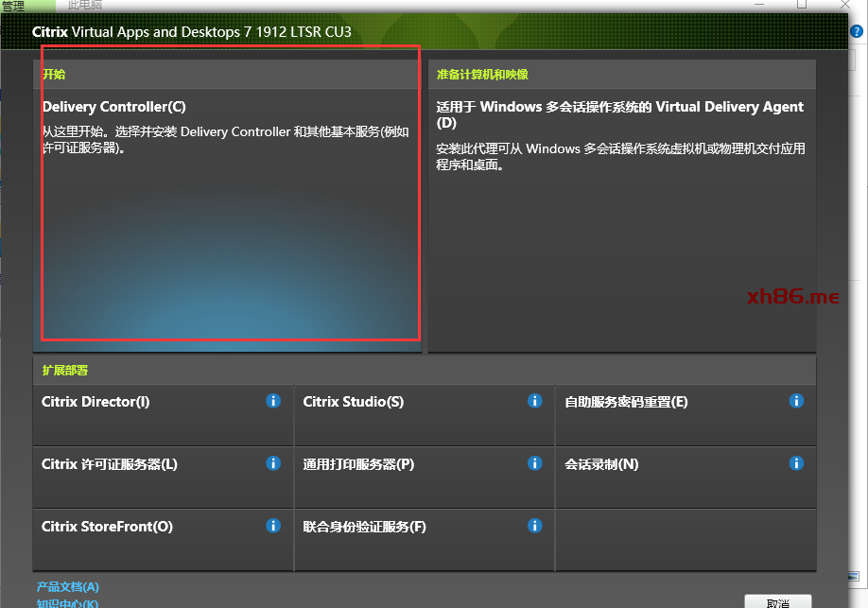Show info for 联合身份验证服务
Viewport: 868px width, 608px height.
(534, 526)
